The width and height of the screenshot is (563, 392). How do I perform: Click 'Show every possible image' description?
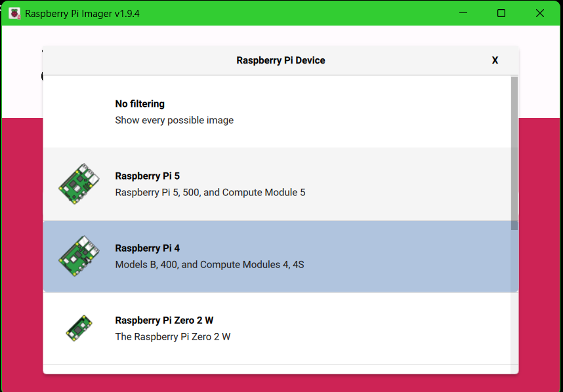[x=174, y=120]
